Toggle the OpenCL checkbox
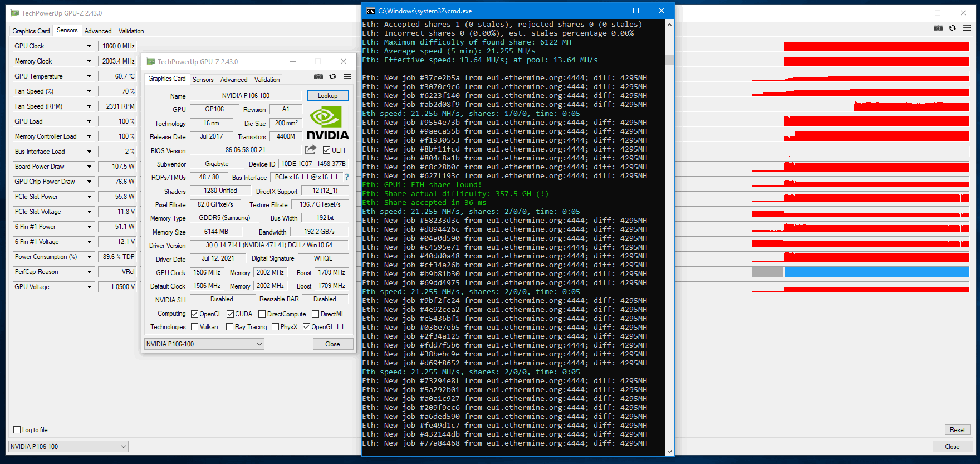The height and width of the screenshot is (464, 980). click(x=194, y=314)
